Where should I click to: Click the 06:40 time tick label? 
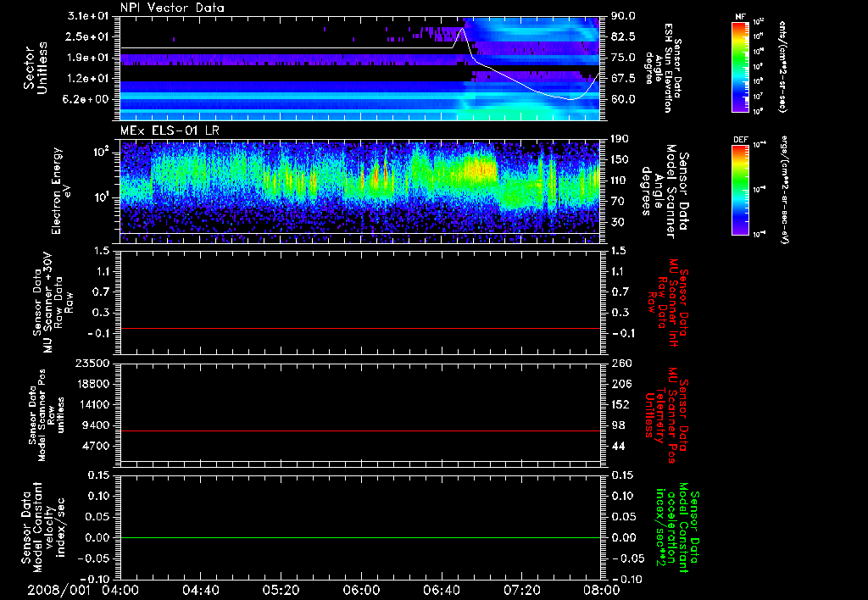[x=442, y=590]
